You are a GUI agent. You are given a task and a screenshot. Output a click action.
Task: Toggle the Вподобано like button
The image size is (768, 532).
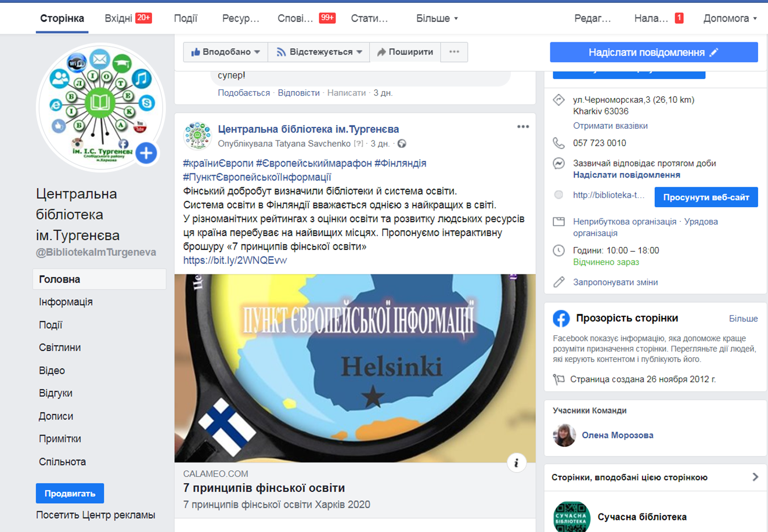(225, 52)
